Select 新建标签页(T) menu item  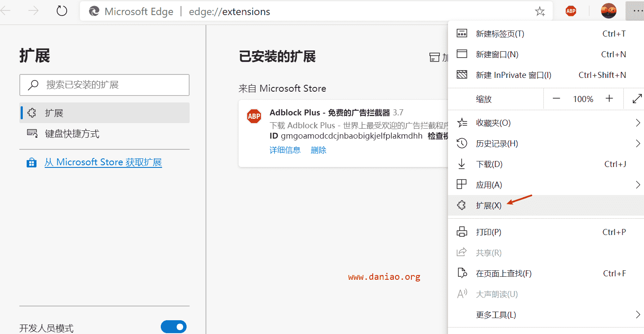click(x=546, y=34)
